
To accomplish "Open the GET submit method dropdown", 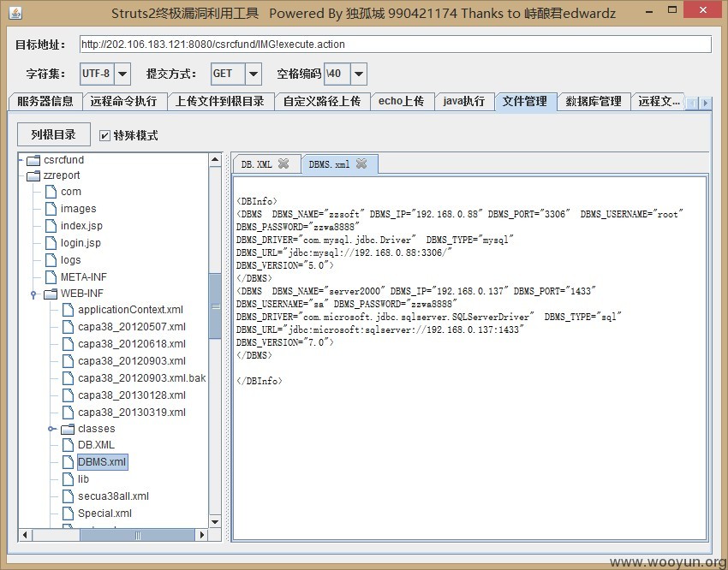I will [253, 74].
